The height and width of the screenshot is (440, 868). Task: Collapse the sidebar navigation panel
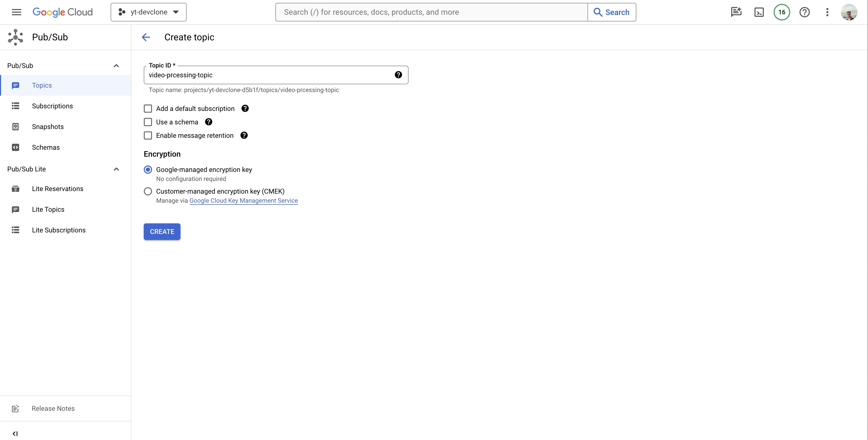15,433
